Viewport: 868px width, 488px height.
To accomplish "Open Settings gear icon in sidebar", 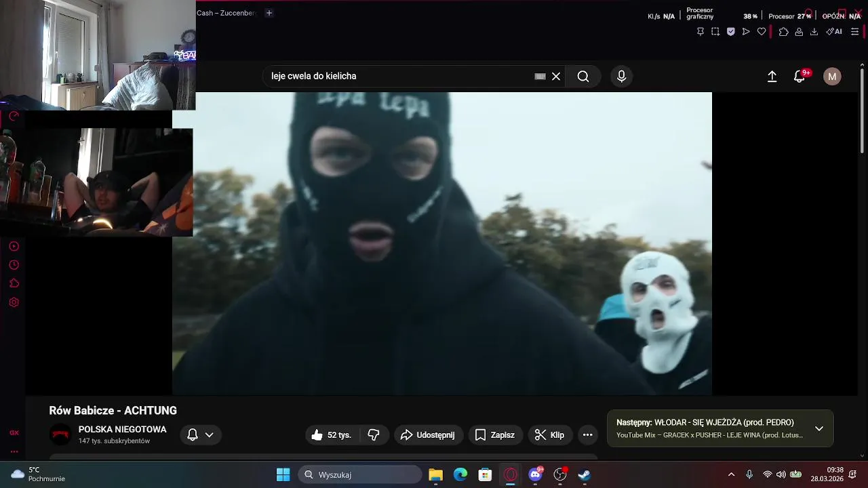I will [14, 302].
